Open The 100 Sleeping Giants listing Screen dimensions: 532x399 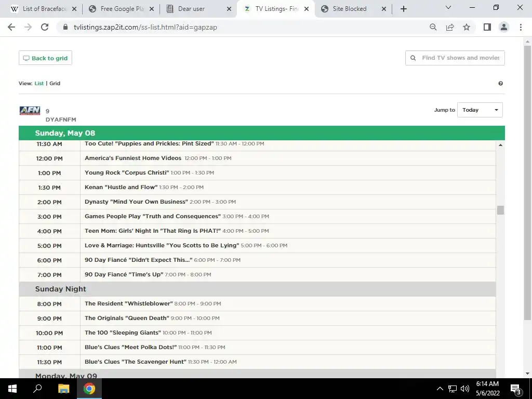[123, 333]
